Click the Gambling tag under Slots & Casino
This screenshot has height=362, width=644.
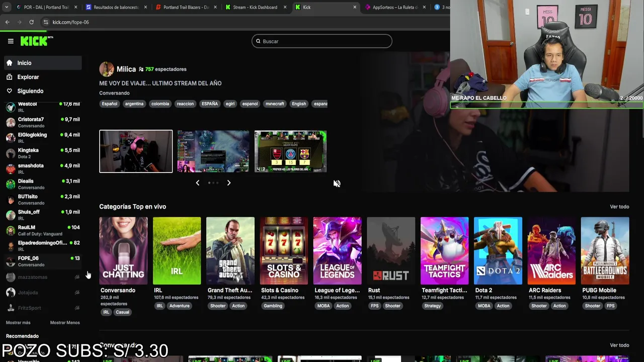(273, 306)
